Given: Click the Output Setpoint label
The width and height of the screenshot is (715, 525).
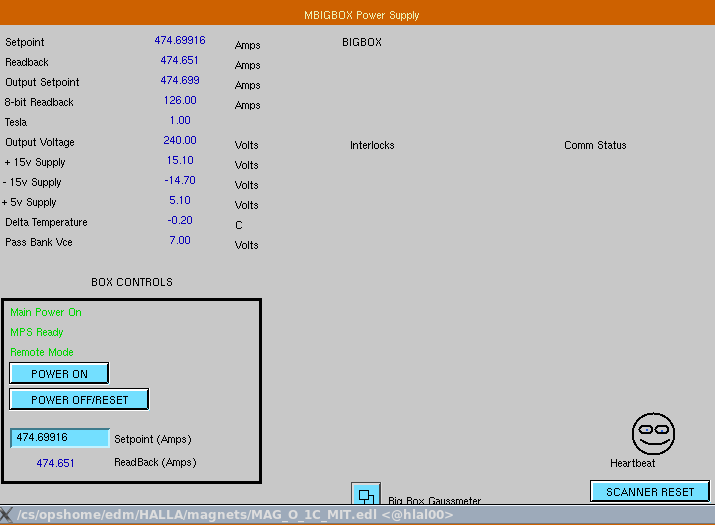Looking at the screenshot, I should (x=42, y=83).
